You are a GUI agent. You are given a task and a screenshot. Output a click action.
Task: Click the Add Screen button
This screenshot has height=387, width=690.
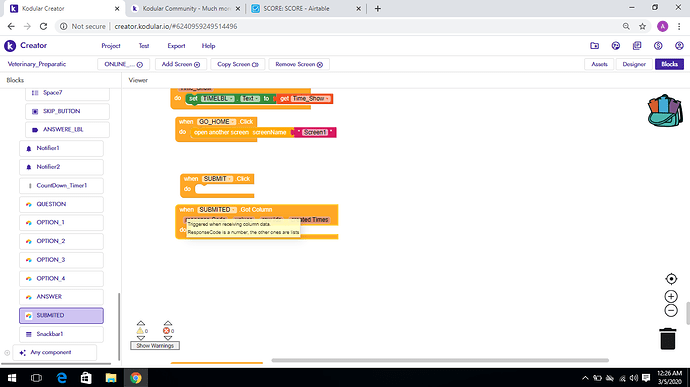pos(181,64)
